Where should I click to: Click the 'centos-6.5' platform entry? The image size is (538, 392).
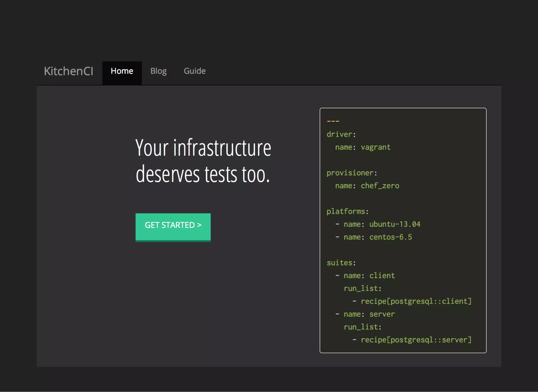click(x=390, y=237)
